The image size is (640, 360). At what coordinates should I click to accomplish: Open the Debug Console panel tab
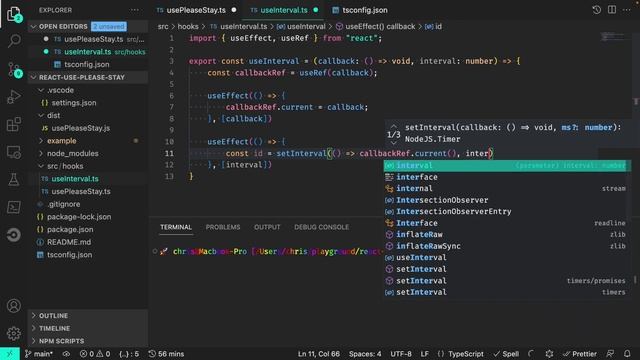pyautogui.click(x=321, y=227)
